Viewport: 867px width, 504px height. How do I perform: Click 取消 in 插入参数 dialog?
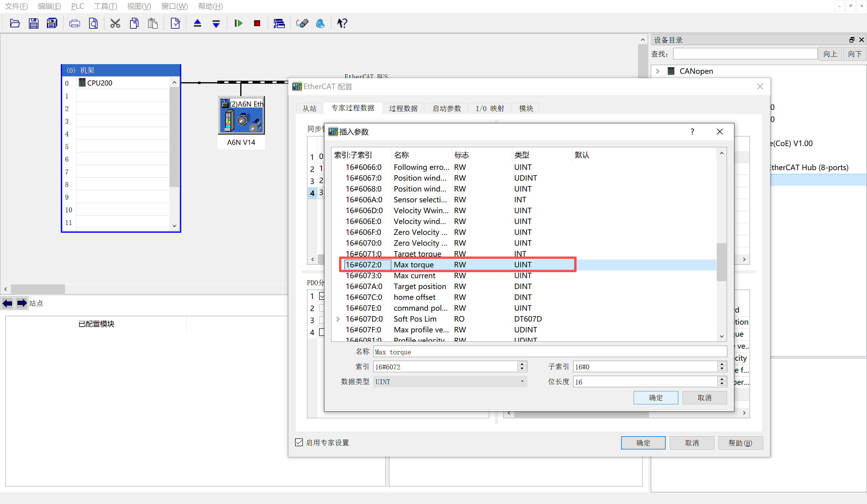click(704, 398)
